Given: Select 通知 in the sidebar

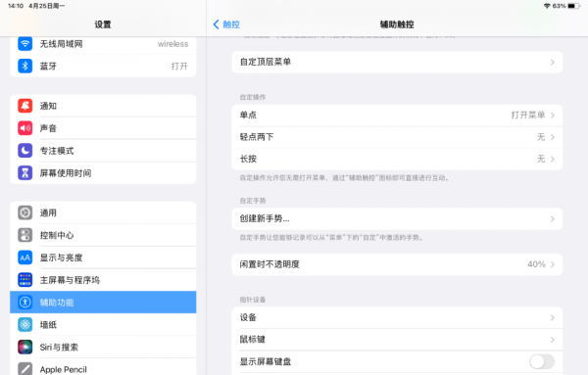Looking at the screenshot, I should click(x=103, y=106).
